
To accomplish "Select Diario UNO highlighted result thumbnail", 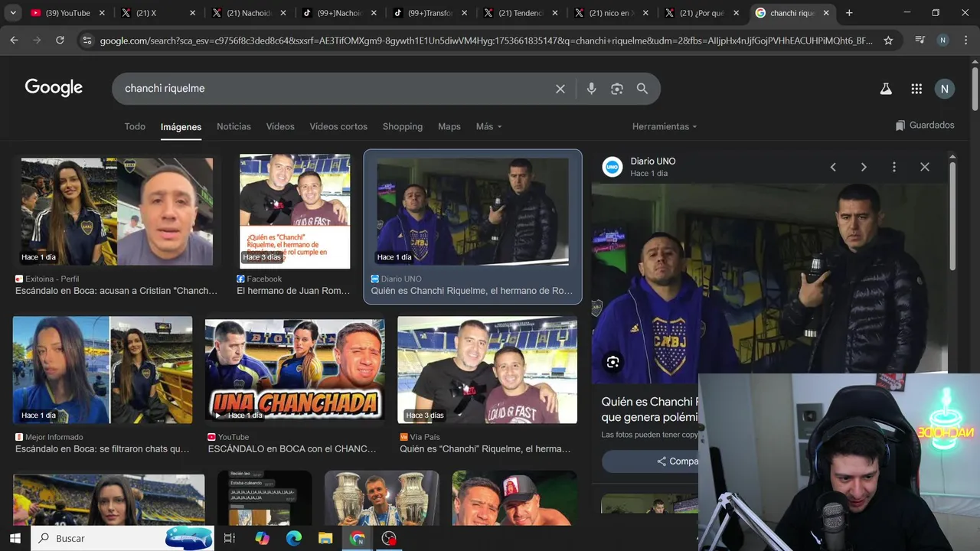I will pyautogui.click(x=472, y=211).
